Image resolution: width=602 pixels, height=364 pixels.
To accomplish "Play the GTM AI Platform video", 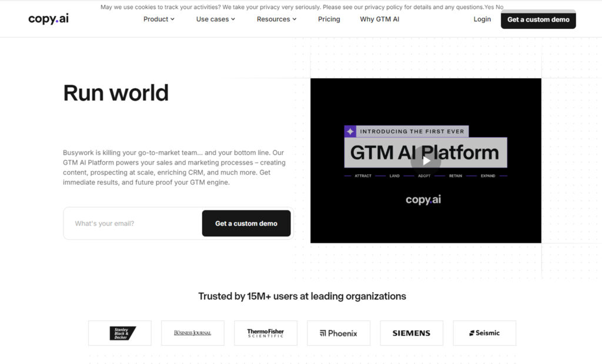I will point(426,161).
